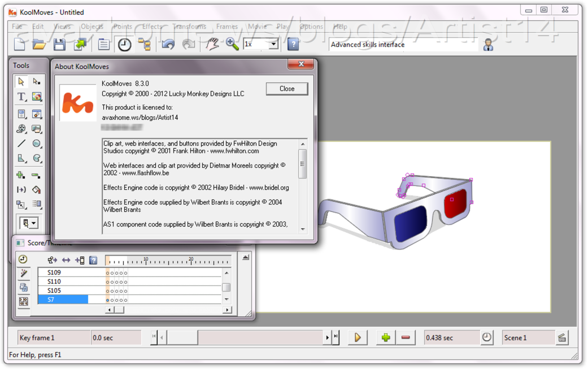Viewport: 588px width, 369px height.
Task: Click the help icon in Score/Timeline toolbar
Action: click(x=93, y=260)
